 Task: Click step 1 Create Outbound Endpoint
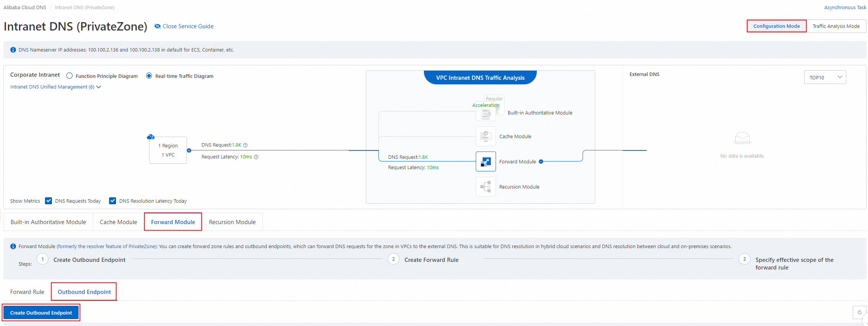tap(89, 260)
